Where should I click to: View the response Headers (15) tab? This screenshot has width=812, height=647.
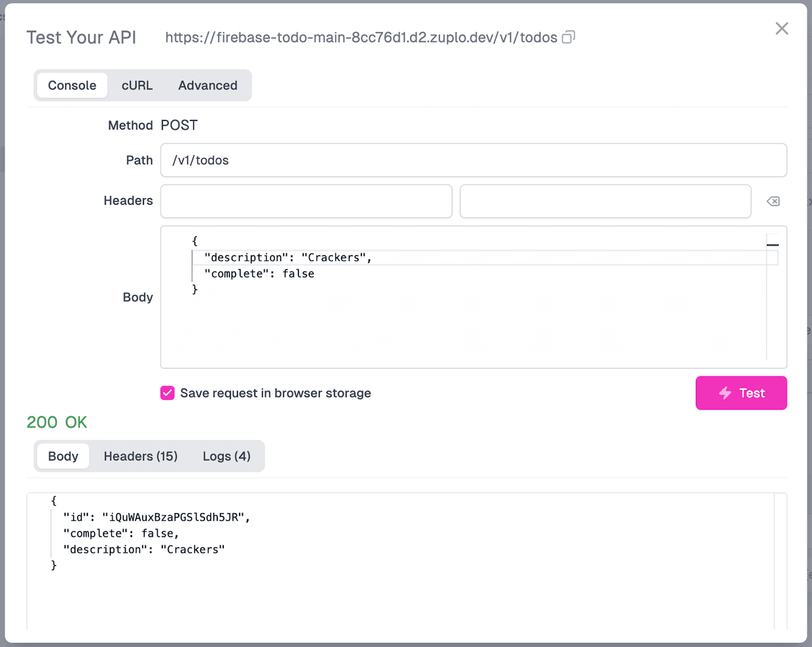141,456
